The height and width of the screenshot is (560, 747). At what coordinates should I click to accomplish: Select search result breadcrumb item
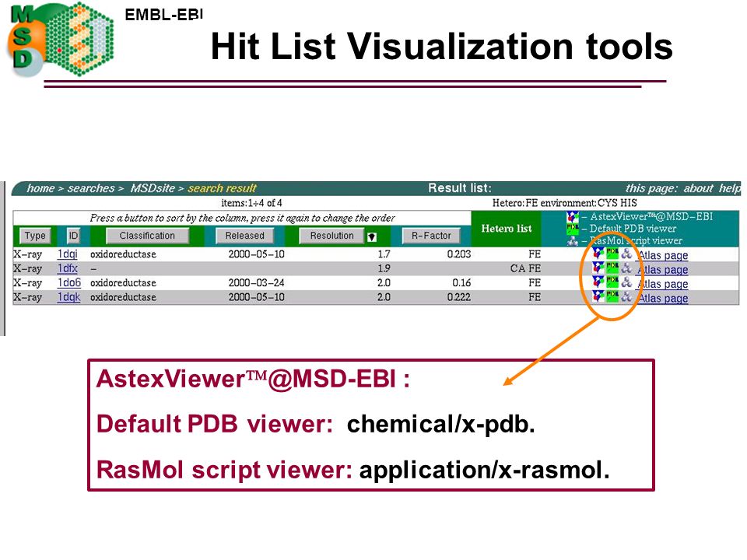click(222, 188)
